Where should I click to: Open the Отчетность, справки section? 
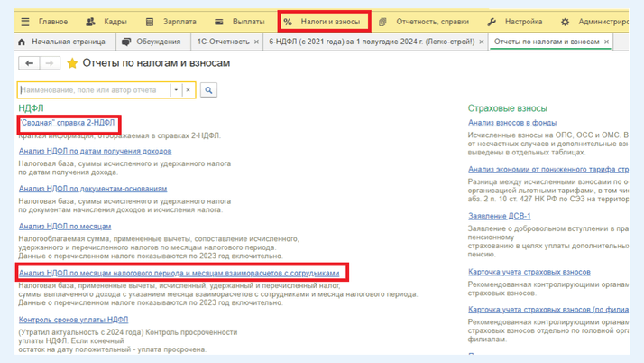tap(432, 22)
